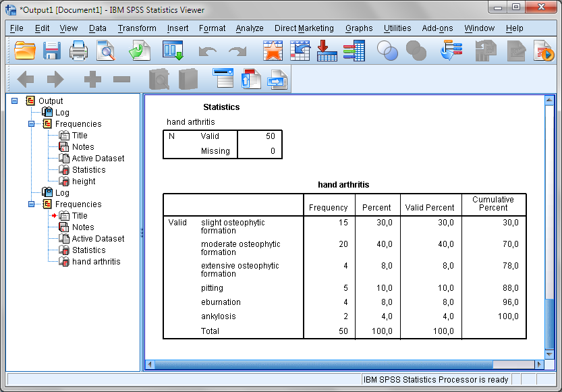
Task: Save the output with the floppy disk icon
Action: [51, 51]
